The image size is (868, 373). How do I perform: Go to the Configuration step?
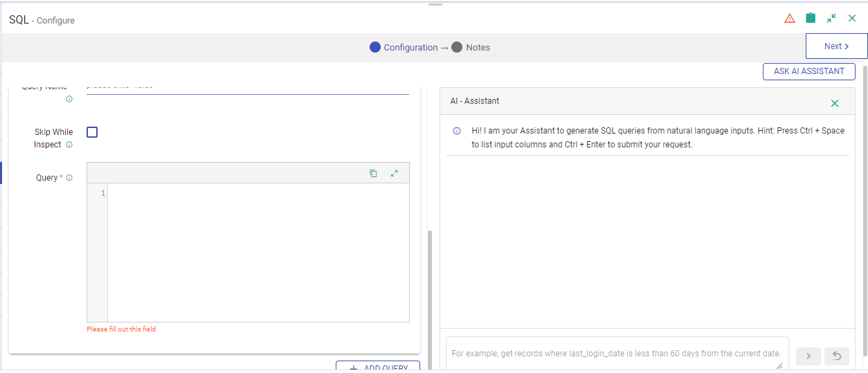click(404, 48)
